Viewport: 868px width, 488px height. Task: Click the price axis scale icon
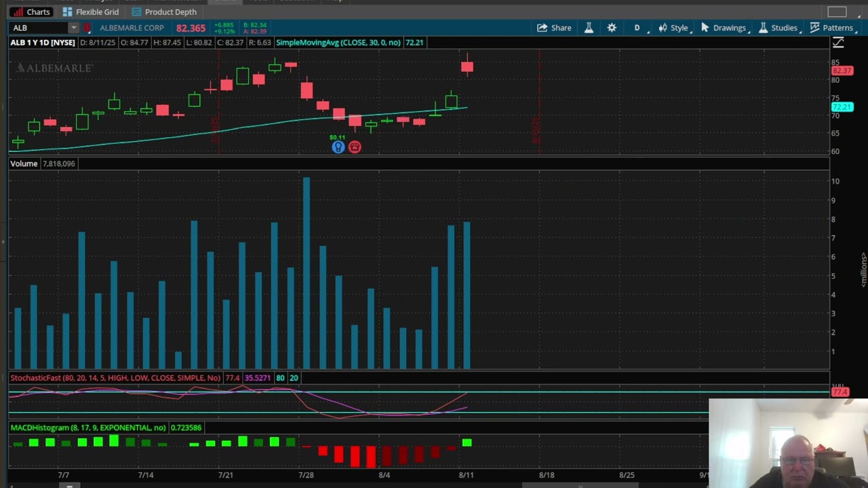tap(838, 43)
